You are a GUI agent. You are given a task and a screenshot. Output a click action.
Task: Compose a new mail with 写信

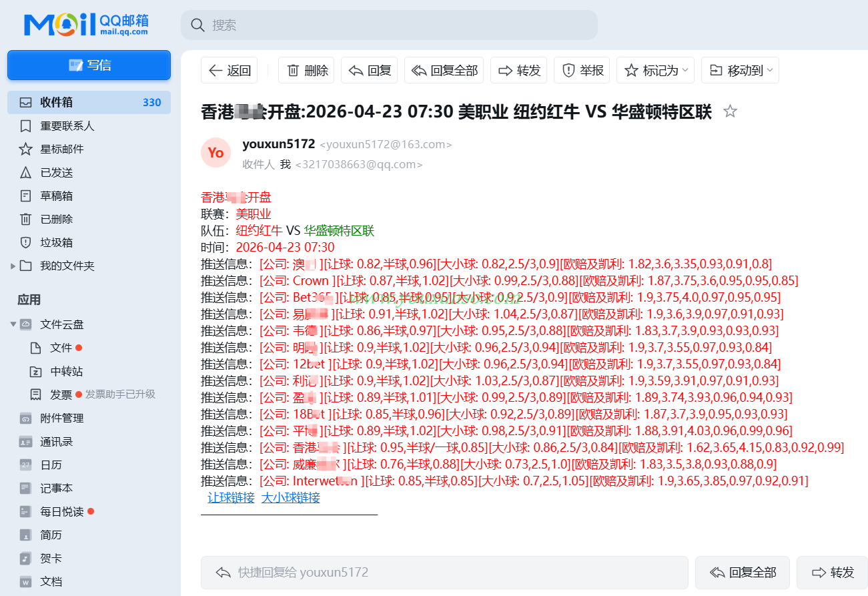89,65
